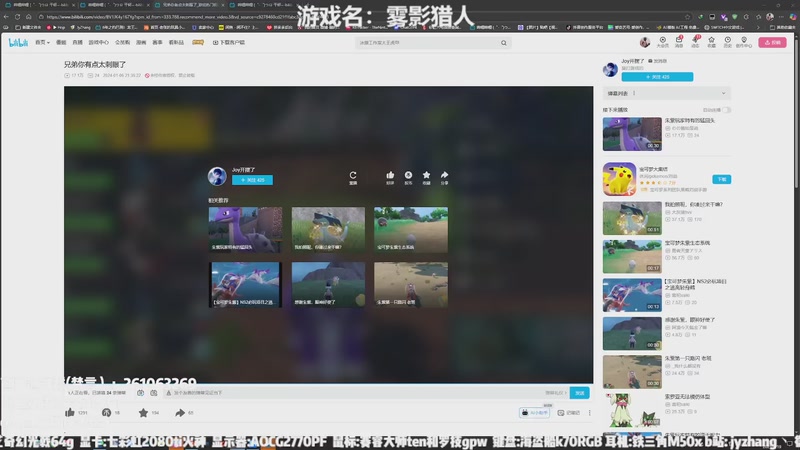The width and height of the screenshot is (800, 450).
Task: Open the more options three-dot menu below player
Action: pyautogui.click(x=589, y=412)
